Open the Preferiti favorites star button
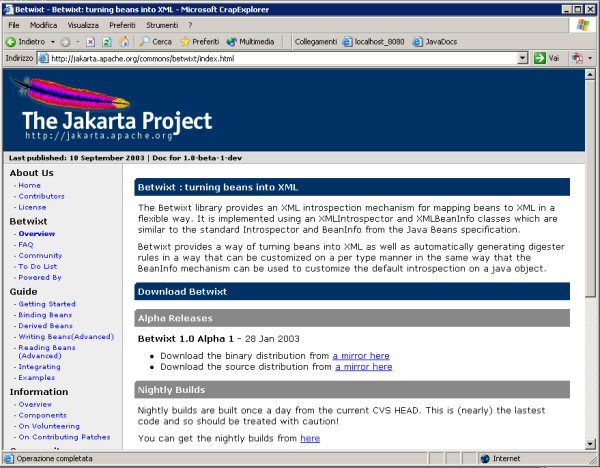600x468 pixels. pos(200,41)
